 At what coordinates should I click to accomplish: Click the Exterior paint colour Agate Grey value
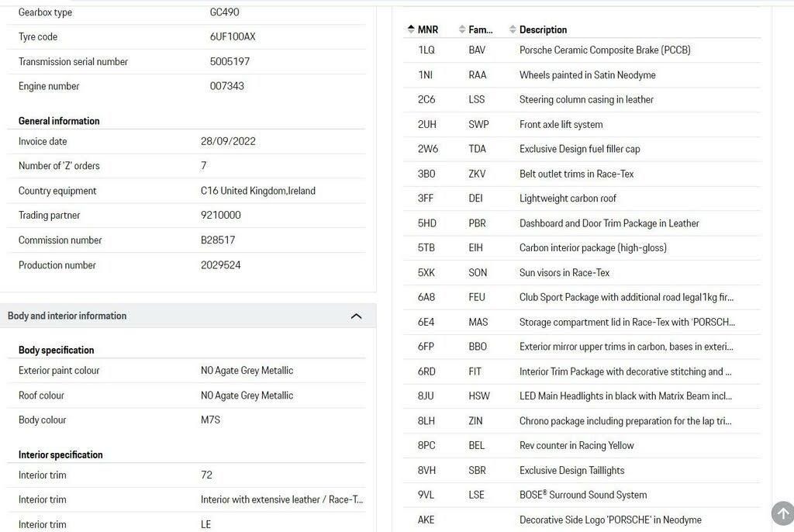tap(247, 371)
